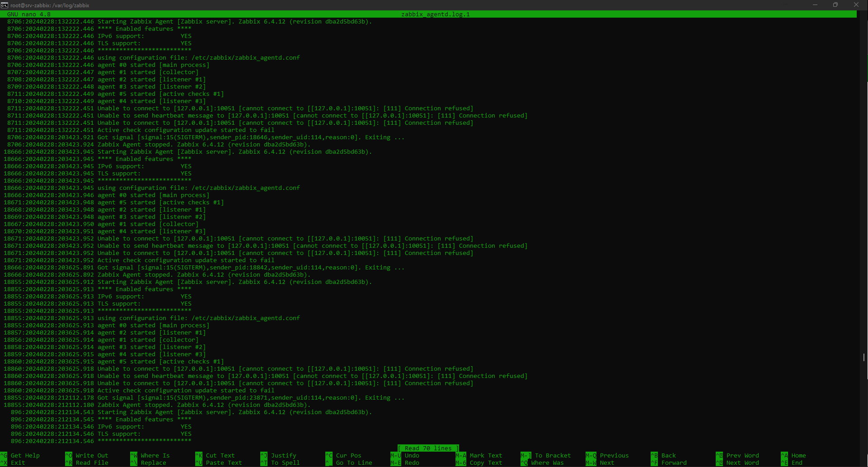
Task: Click the 'Where Was' shortcut label
Action: [x=548, y=463]
